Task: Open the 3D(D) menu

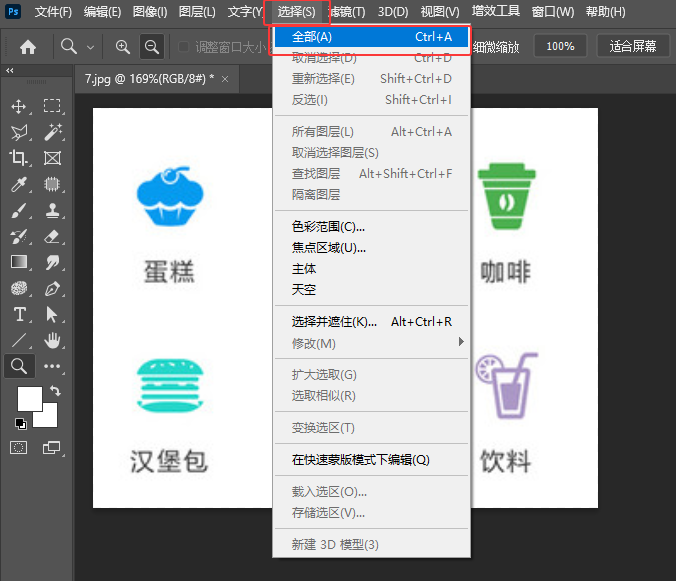Action: [393, 12]
